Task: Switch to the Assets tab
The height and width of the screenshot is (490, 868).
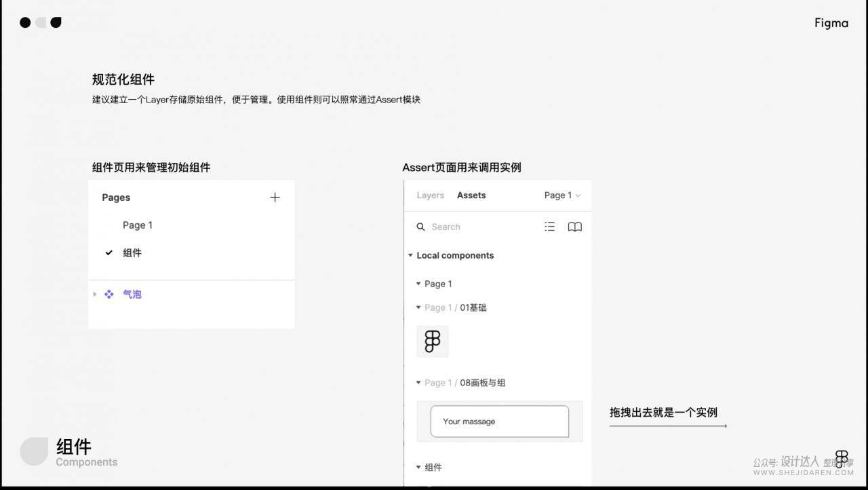Action: (x=471, y=195)
